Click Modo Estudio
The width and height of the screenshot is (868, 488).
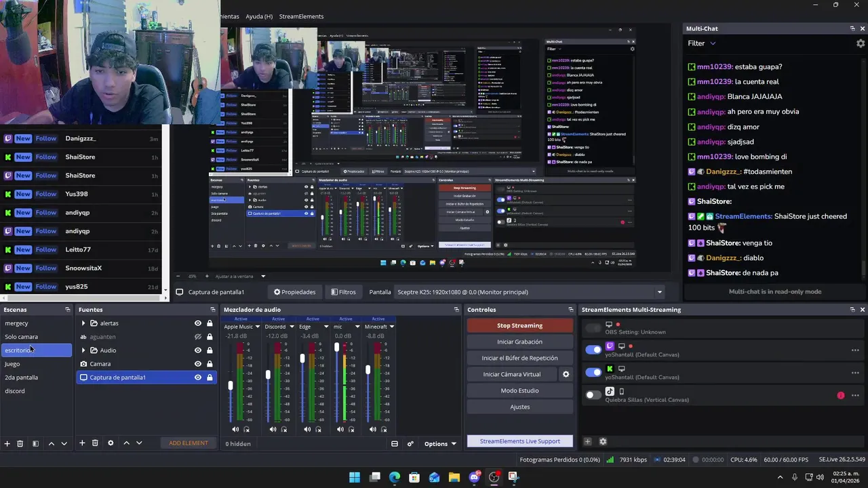click(x=519, y=390)
